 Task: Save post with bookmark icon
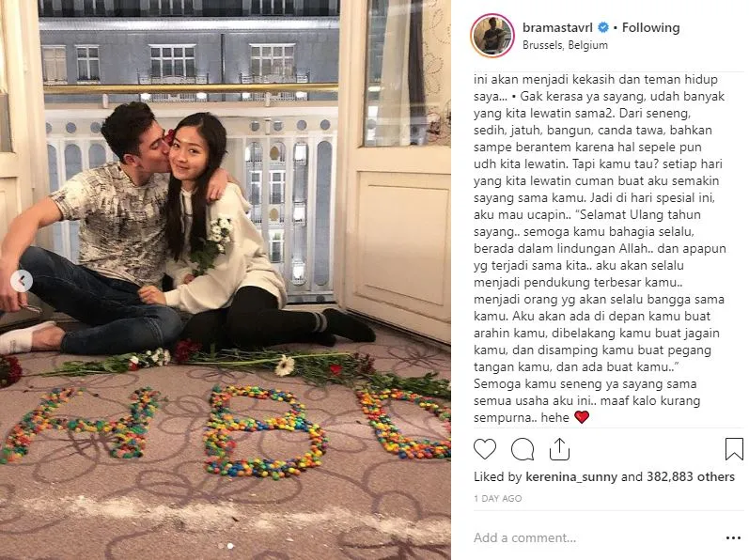click(x=734, y=449)
